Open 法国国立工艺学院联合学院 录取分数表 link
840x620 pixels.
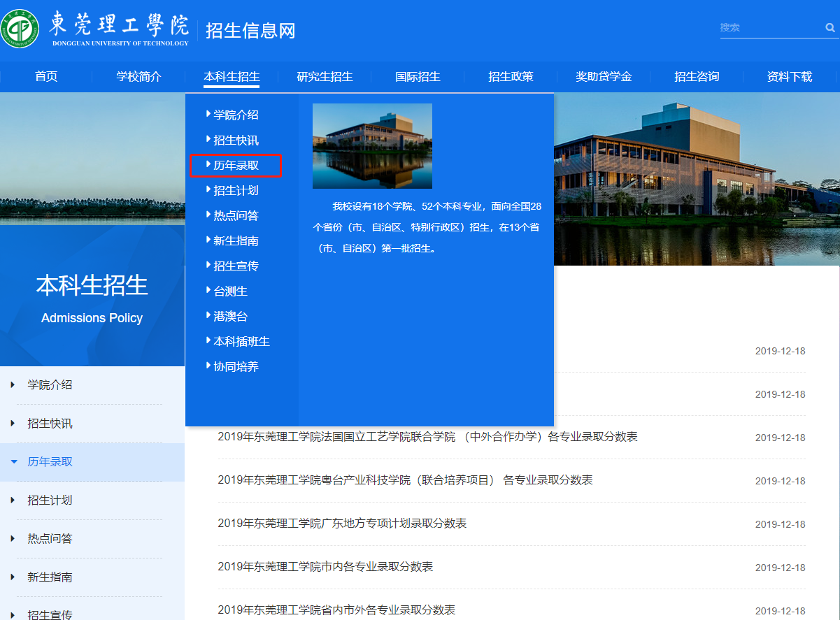[427, 437]
